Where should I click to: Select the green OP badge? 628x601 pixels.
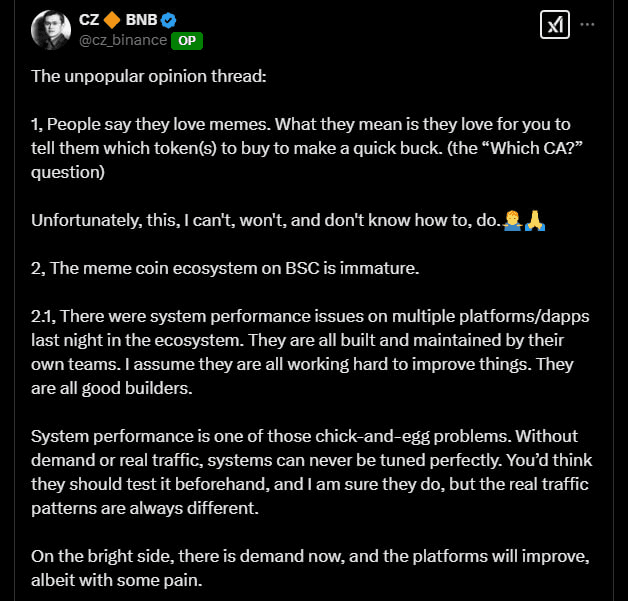coord(187,41)
